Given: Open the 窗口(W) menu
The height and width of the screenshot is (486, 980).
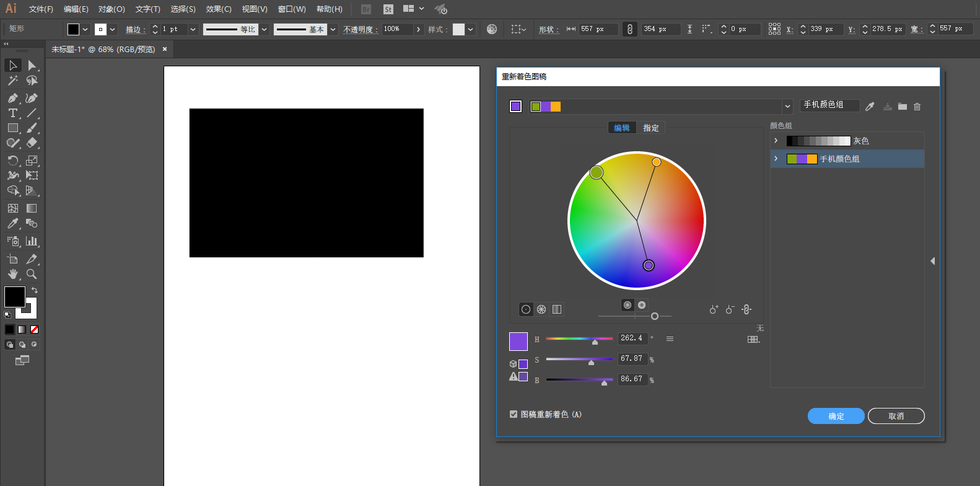Looking at the screenshot, I should [x=292, y=9].
